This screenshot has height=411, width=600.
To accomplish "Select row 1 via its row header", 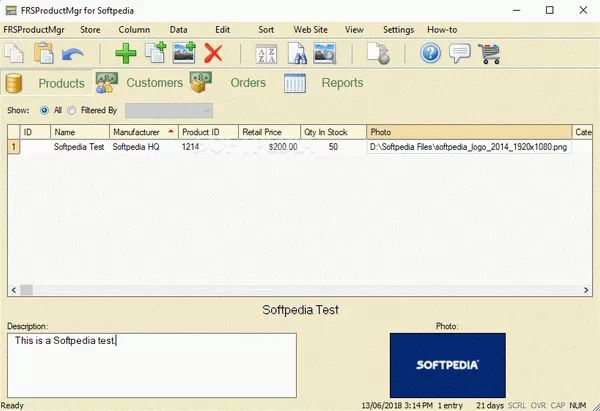I will pos(14,147).
